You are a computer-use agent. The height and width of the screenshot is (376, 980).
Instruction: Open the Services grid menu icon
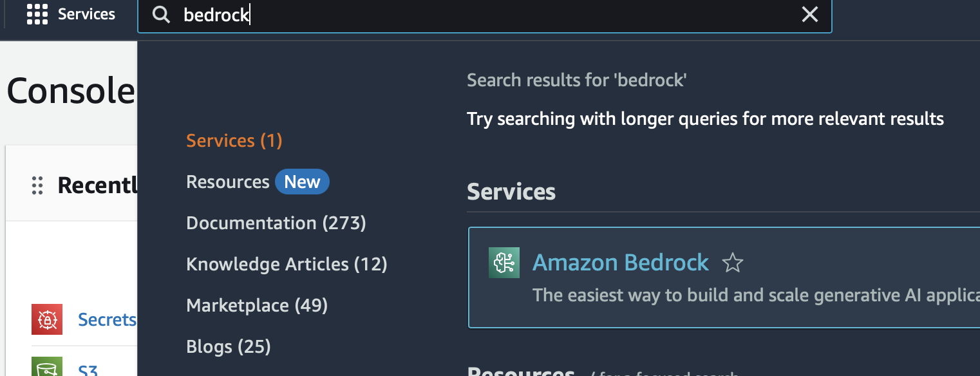[x=37, y=15]
